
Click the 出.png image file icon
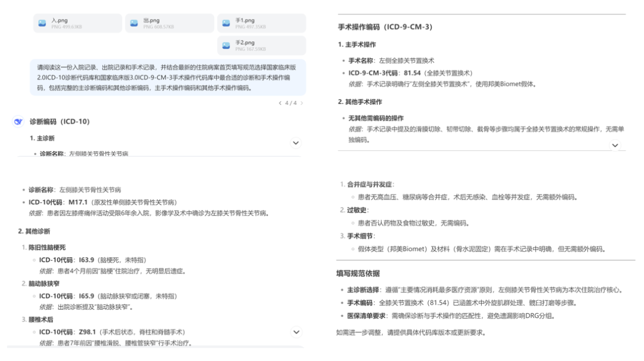coord(132,22)
